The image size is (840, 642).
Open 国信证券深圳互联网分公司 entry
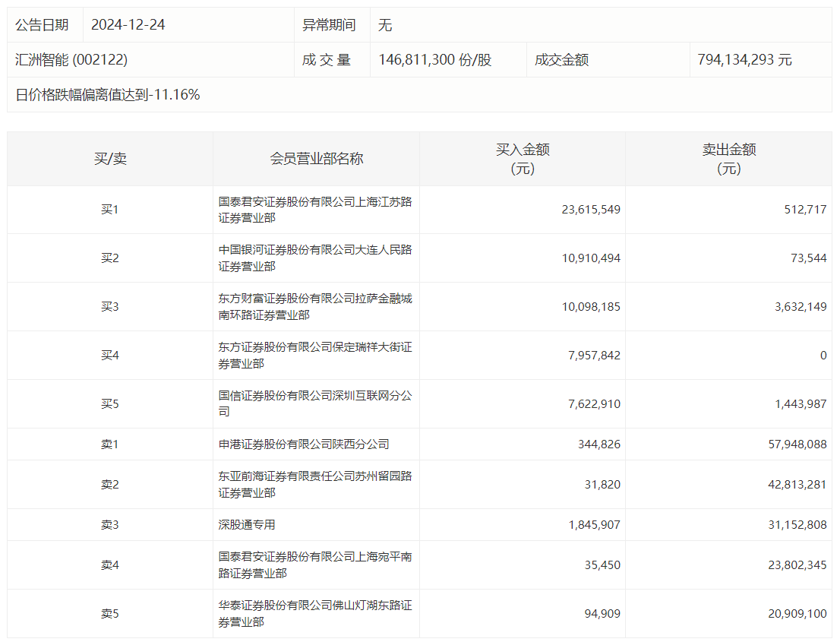point(314,404)
